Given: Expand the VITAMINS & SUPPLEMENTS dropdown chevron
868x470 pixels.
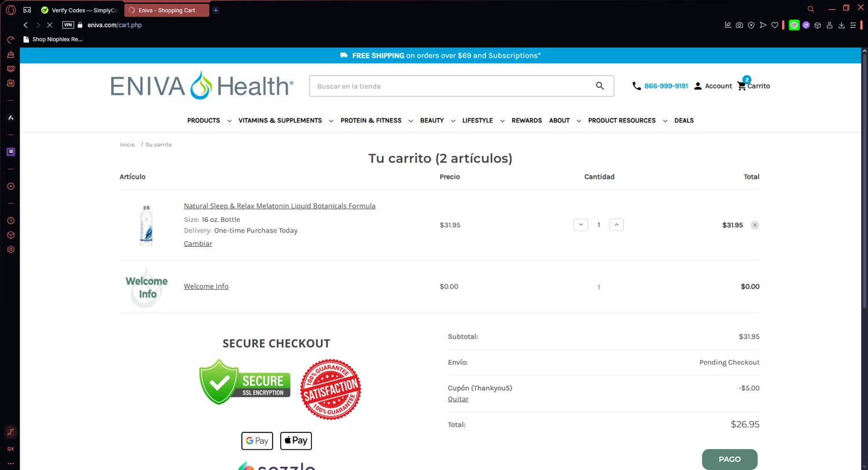Looking at the screenshot, I should [331, 121].
